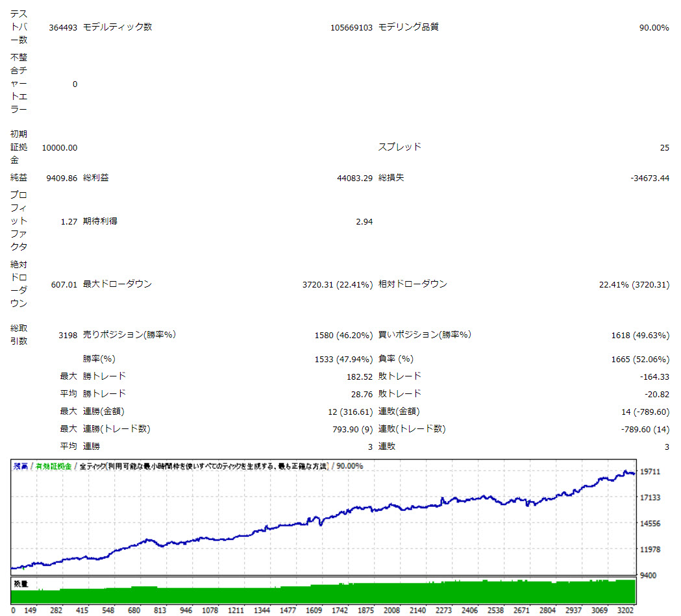
Task: Select largest losing trade -164.33
Action: tap(654, 377)
